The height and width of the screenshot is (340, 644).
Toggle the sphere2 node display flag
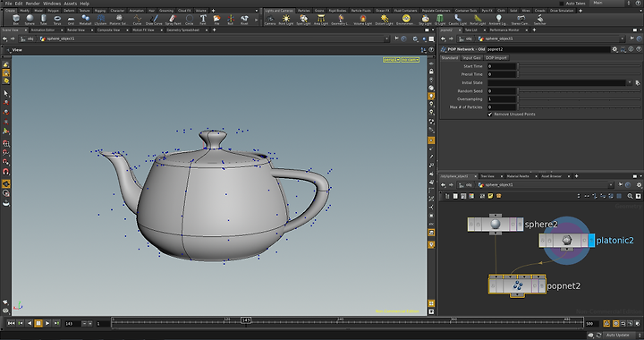point(520,225)
